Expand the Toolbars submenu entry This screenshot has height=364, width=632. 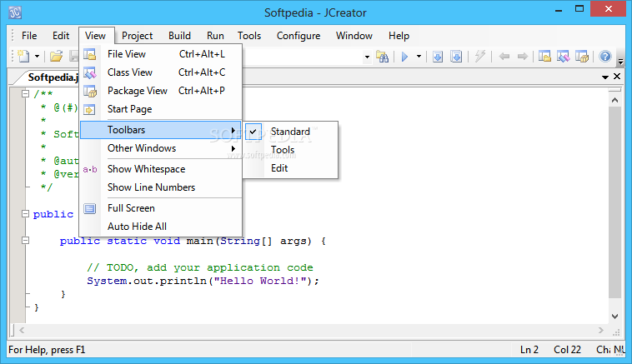(x=161, y=130)
